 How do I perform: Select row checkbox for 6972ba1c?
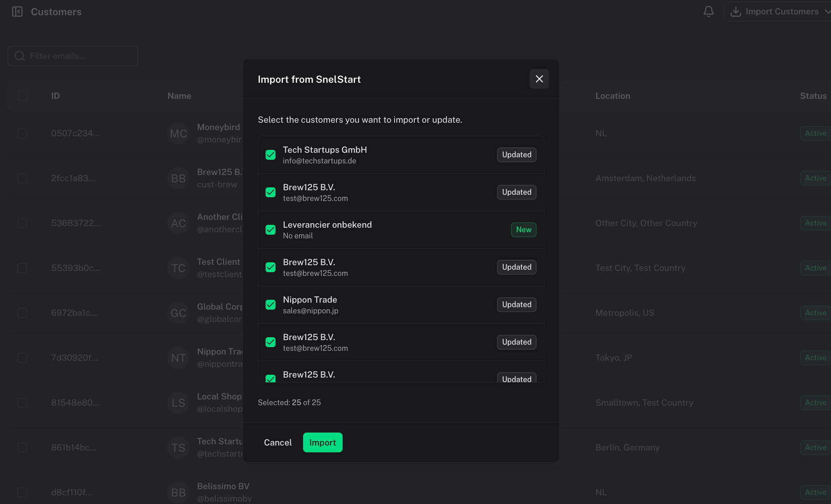[22, 313]
